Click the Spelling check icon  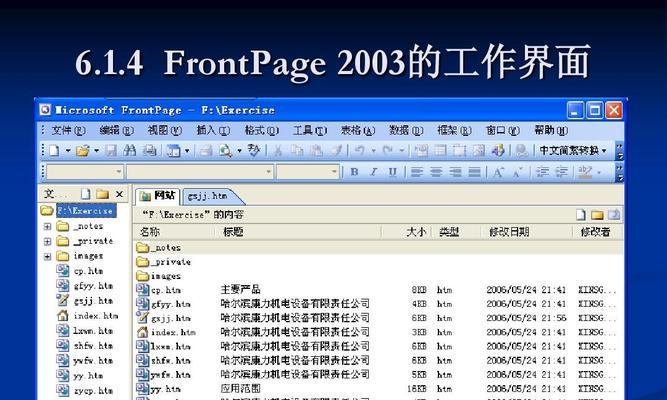254,150
